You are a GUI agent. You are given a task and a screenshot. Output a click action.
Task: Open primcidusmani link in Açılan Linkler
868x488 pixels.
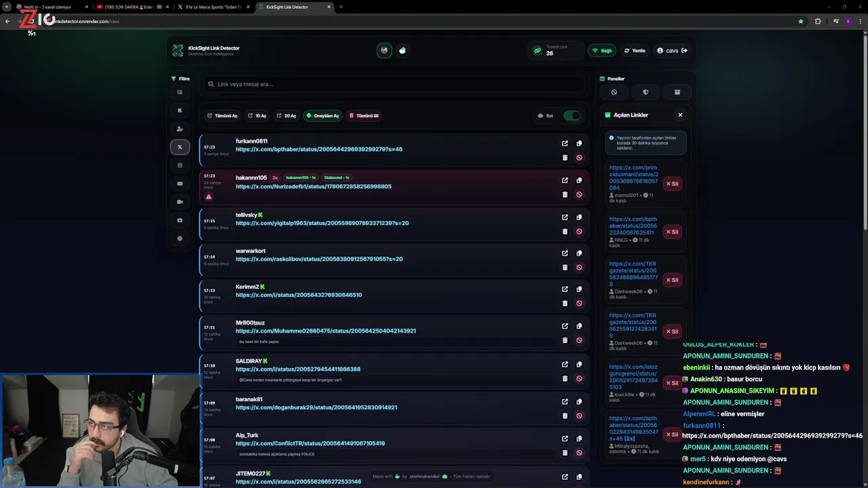[x=633, y=178]
